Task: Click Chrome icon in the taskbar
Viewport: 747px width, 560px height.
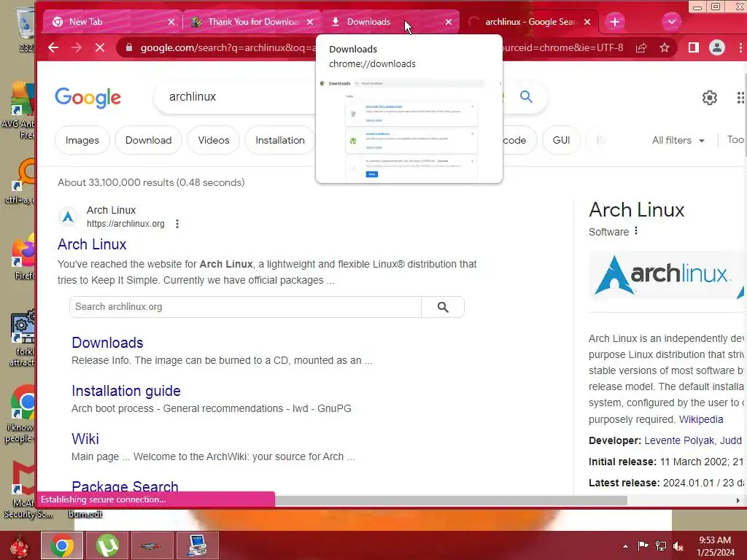Action: tap(62, 545)
